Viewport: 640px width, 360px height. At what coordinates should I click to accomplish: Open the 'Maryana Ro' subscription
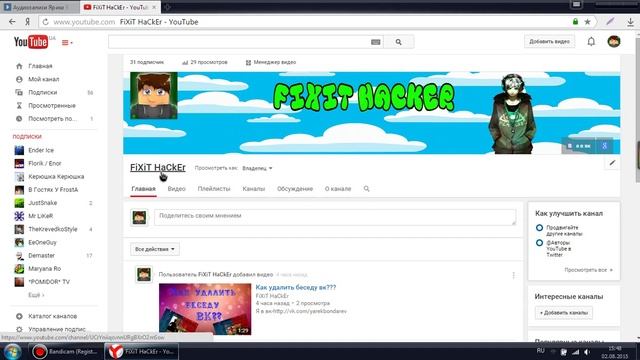(x=44, y=269)
